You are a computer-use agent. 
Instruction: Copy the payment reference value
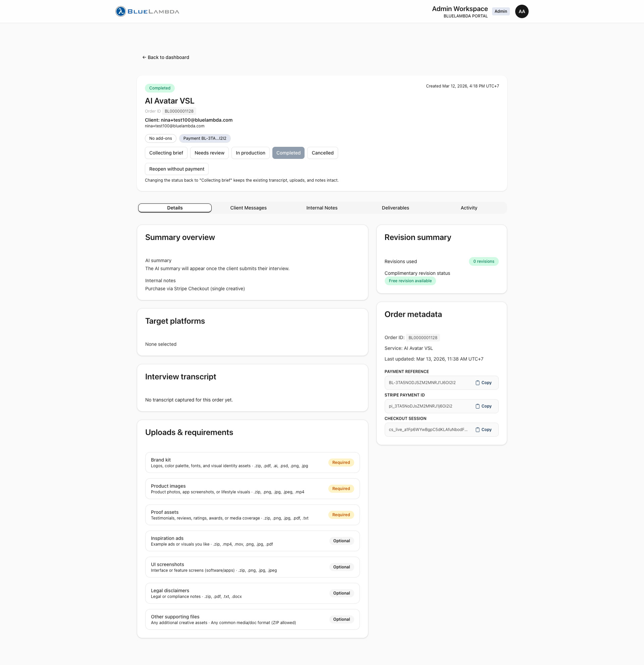[x=484, y=383]
